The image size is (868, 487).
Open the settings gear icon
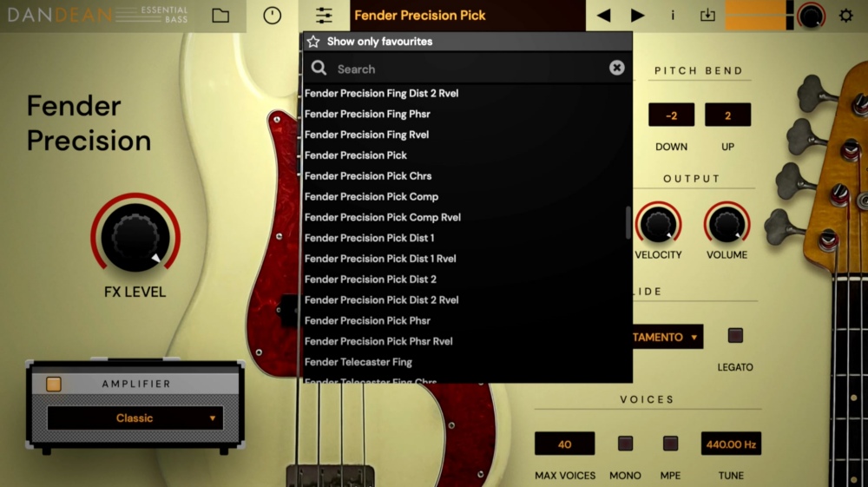[845, 16]
